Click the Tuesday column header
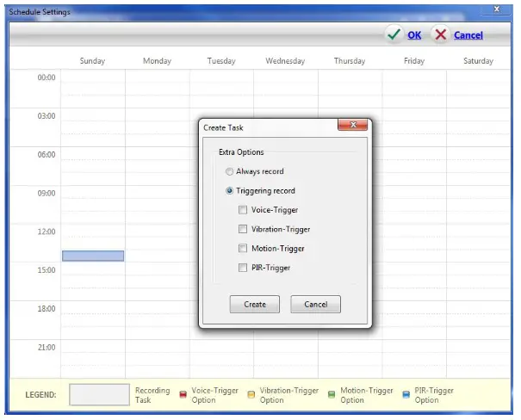This screenshot has width=521, height=420. tap(221, 61)
